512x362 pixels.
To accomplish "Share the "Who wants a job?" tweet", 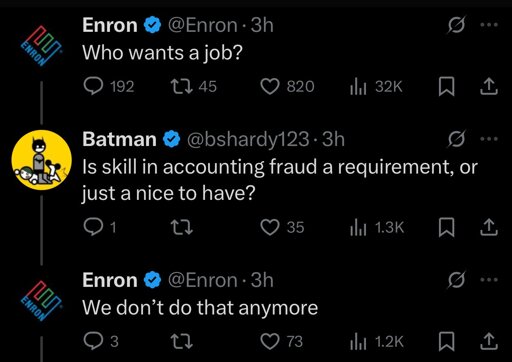I will [489, 86].
